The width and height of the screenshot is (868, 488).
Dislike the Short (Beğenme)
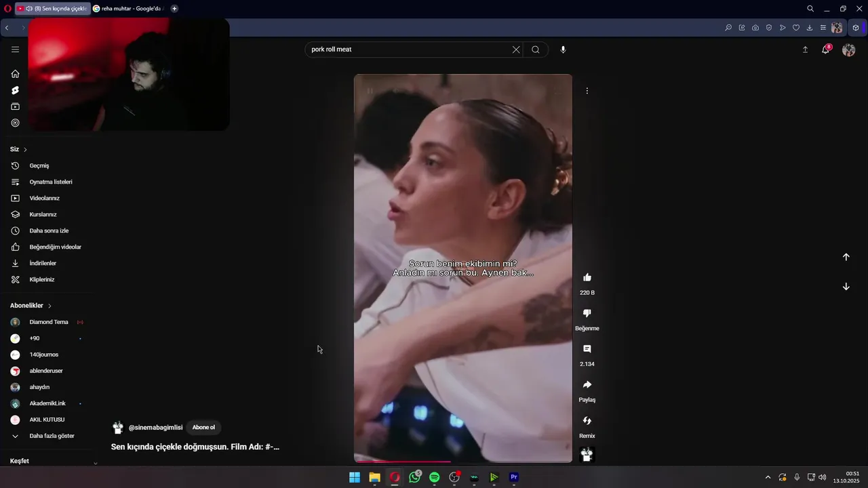click(587, 313)
